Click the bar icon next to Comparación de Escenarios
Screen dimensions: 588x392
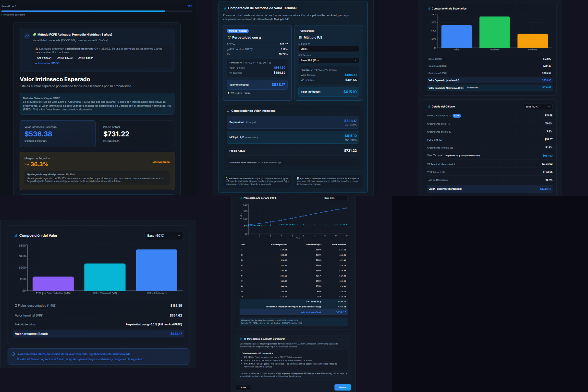(429, 9)
